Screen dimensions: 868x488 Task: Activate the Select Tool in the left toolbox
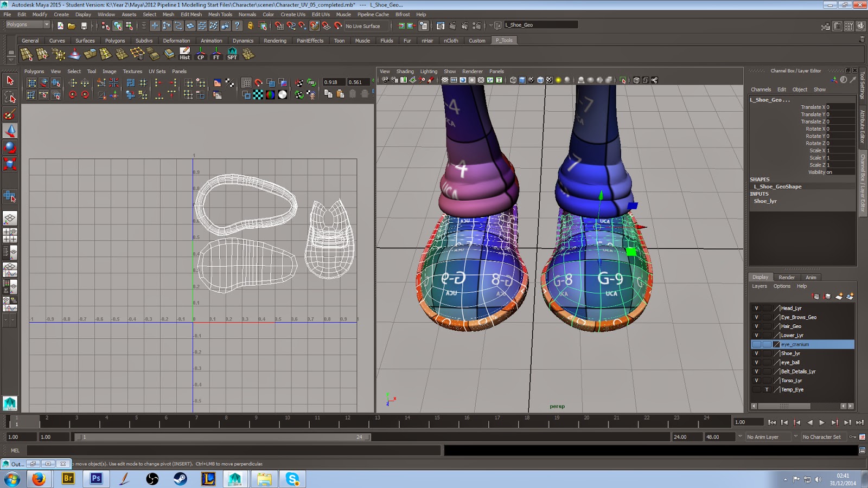(x=10, y=81)
